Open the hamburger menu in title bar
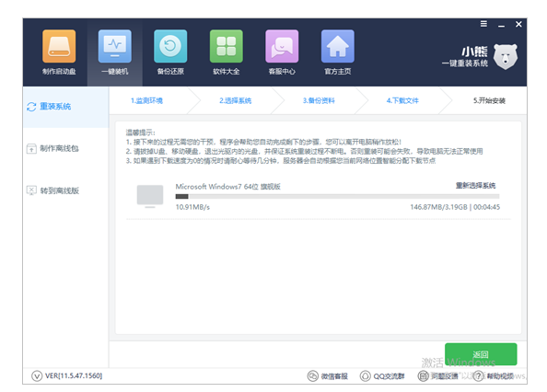The height and width of the screenshot is (392, 547). [x=483, y=24]
